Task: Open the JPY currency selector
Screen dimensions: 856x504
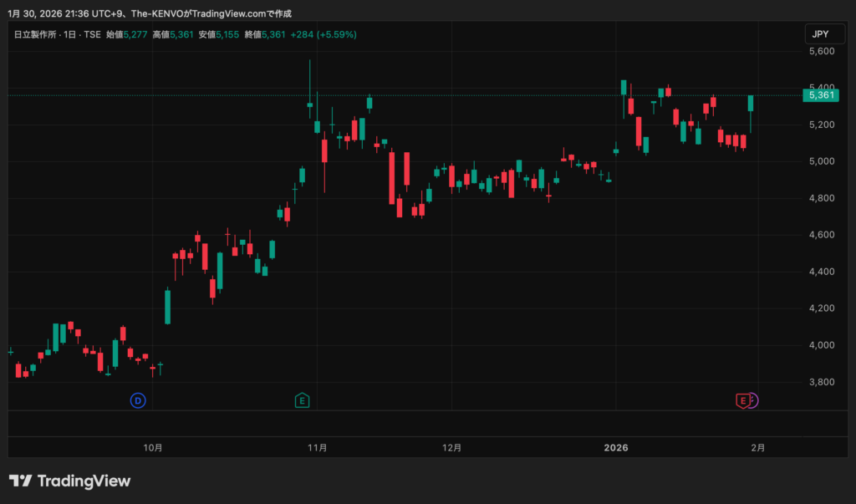Action: [818, 34]
